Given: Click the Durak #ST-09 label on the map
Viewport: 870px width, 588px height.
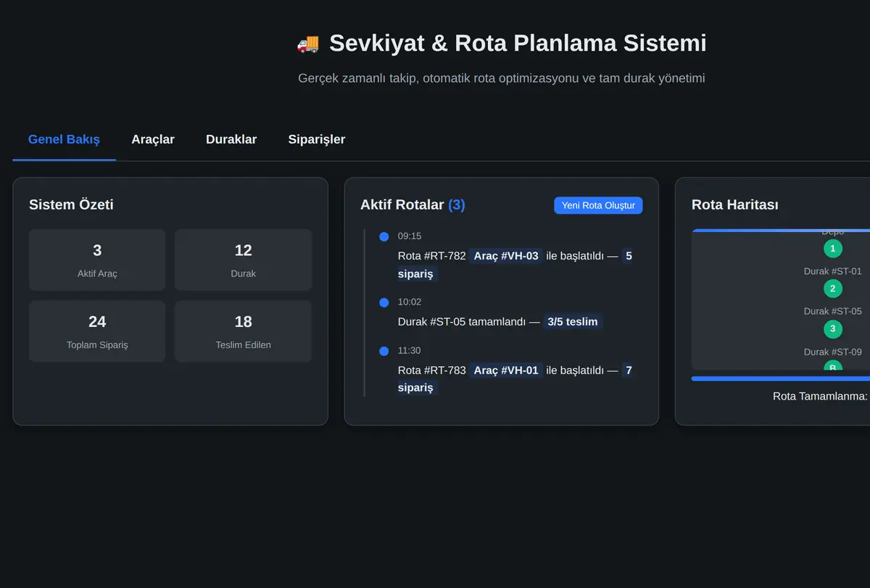Looking at the screenshot, I should (x=832, y=352).
